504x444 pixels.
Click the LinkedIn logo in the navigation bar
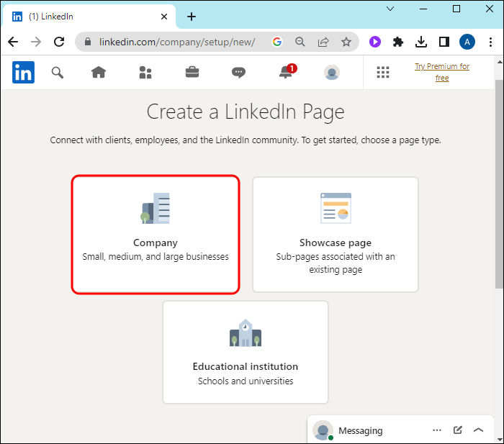click(23, 72)
